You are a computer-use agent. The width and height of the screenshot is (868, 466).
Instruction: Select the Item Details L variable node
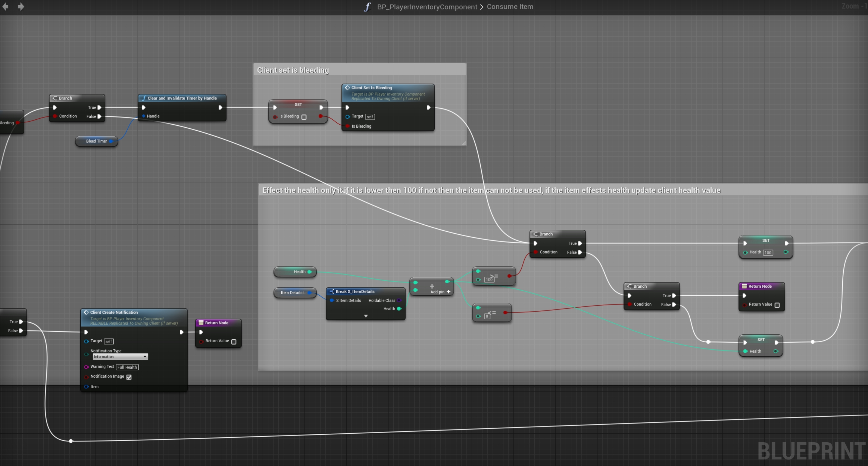[x=293, y=293]
